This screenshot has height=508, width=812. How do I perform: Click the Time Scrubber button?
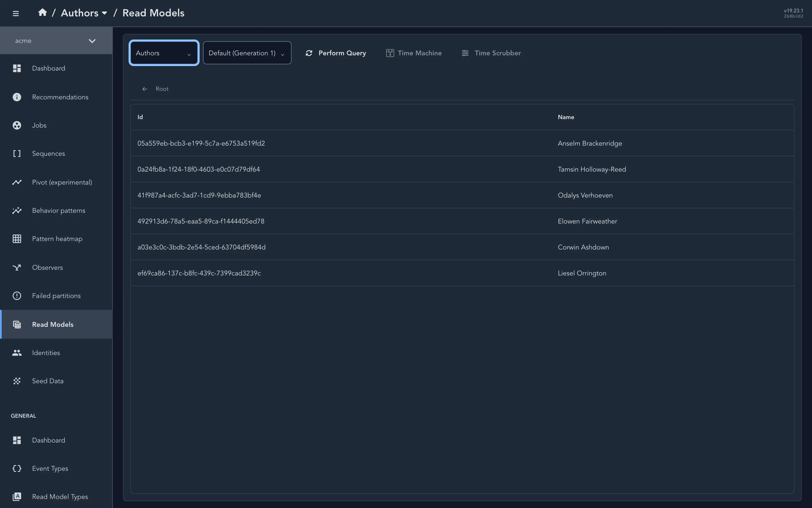tap(491, 53)
